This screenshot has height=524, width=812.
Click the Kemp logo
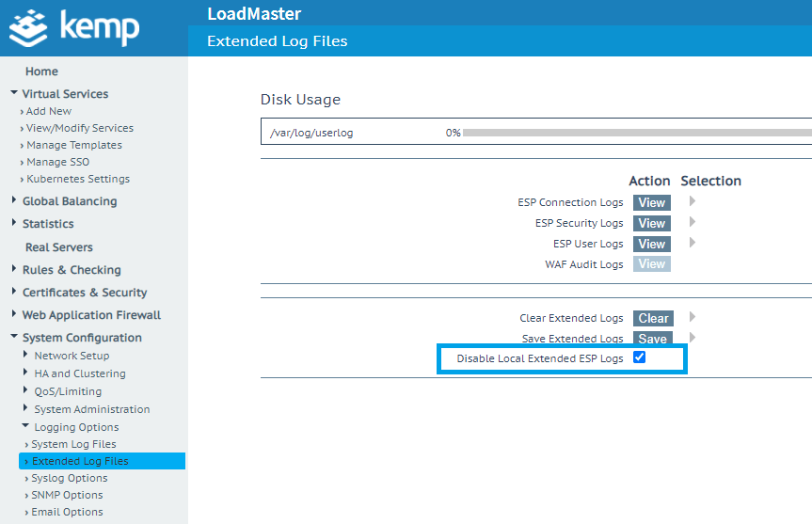click(x=74, y=27)
